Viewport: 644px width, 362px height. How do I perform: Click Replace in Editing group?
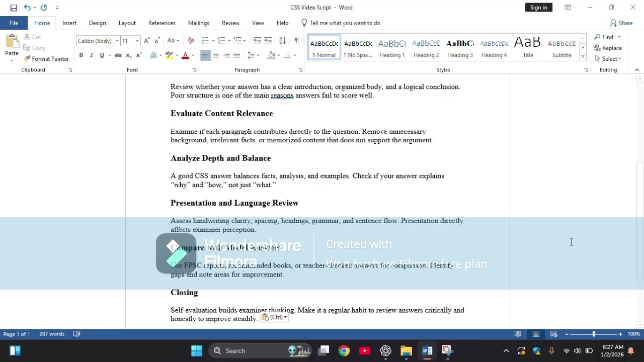point(608,48)
